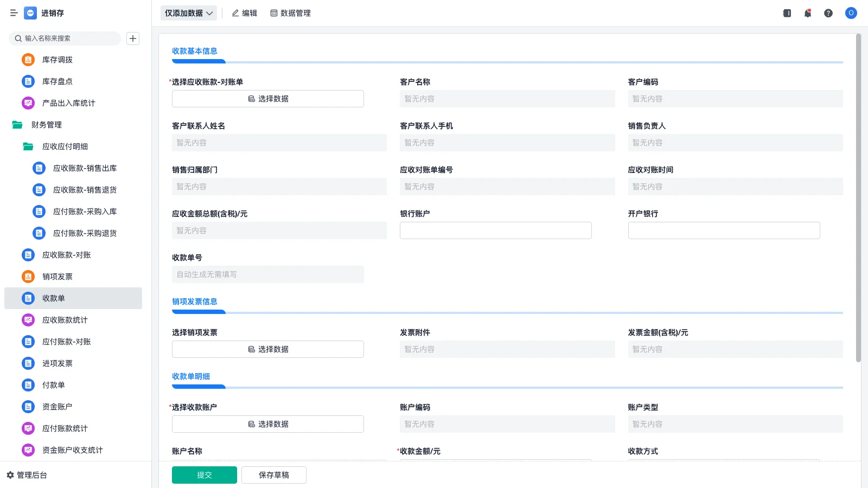Click the 账户编码 field
Screen dimensions: 868x488
tap(507, 424)
